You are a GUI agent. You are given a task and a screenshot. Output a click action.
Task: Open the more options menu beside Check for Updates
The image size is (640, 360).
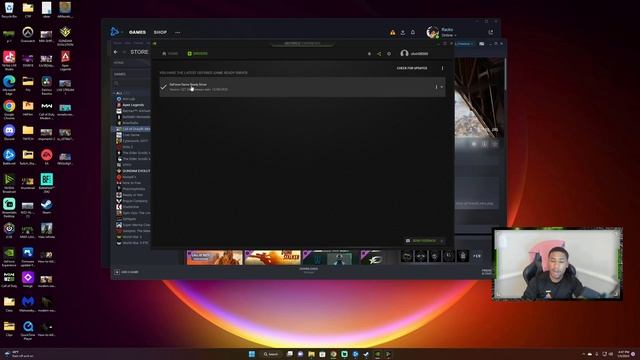tap(442, 68)
